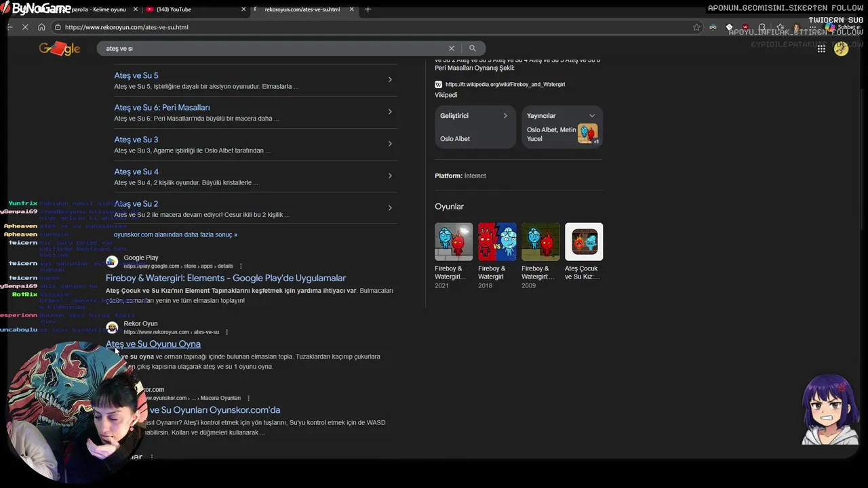Open the Ateş ve Su 3 link

136,140
